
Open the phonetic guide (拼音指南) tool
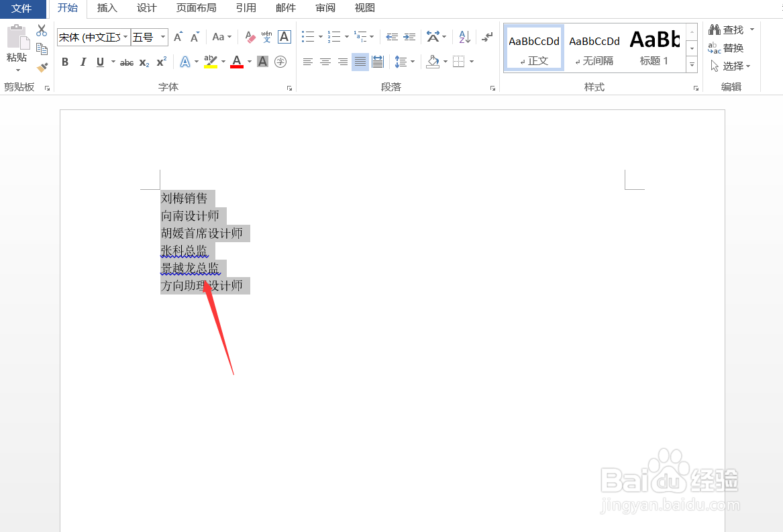tap(266, 36)
